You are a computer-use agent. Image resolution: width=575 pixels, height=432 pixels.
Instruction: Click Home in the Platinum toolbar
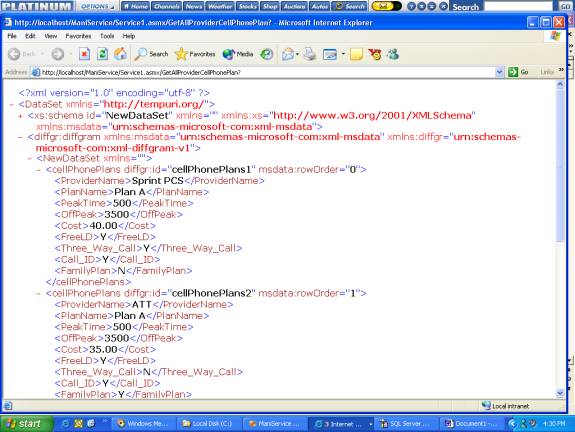point(136,6)
